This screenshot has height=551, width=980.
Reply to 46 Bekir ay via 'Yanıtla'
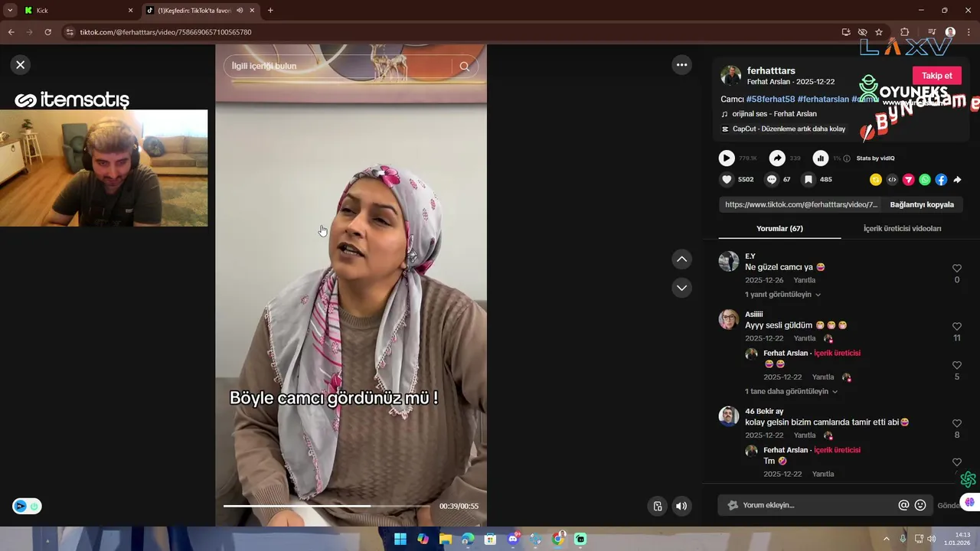pyautogui.click(x=804, y=435)
